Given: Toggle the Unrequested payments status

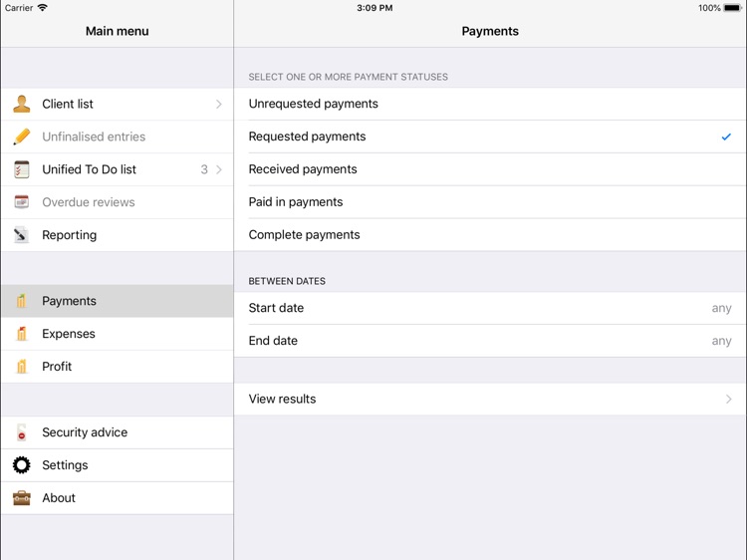Looking at the screenshot, I should [490, 104].
